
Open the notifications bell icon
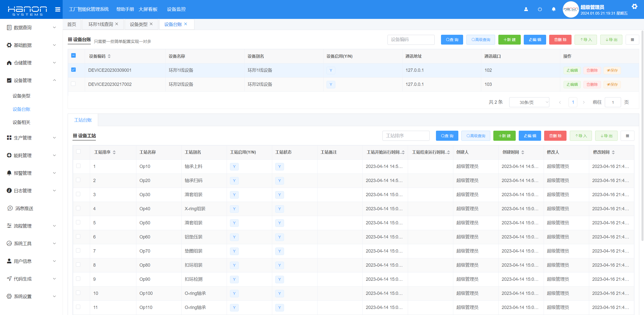pos(553,9)
